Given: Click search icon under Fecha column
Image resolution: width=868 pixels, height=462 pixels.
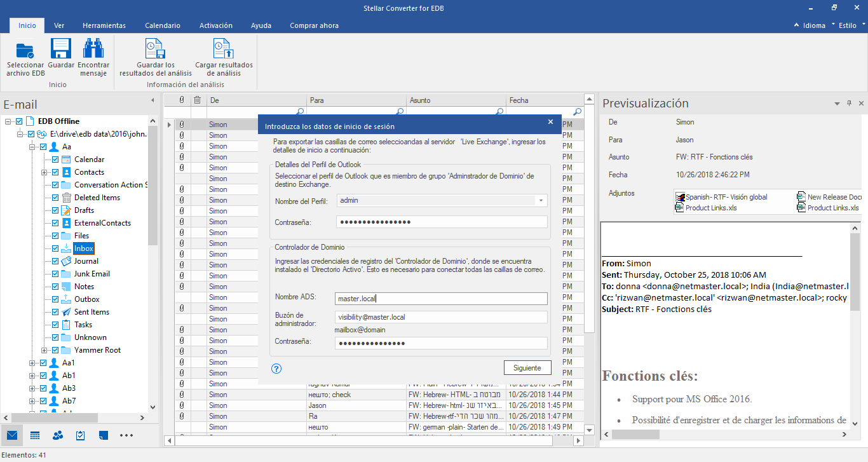Looking at the screenshot, I should pos(577,112).
